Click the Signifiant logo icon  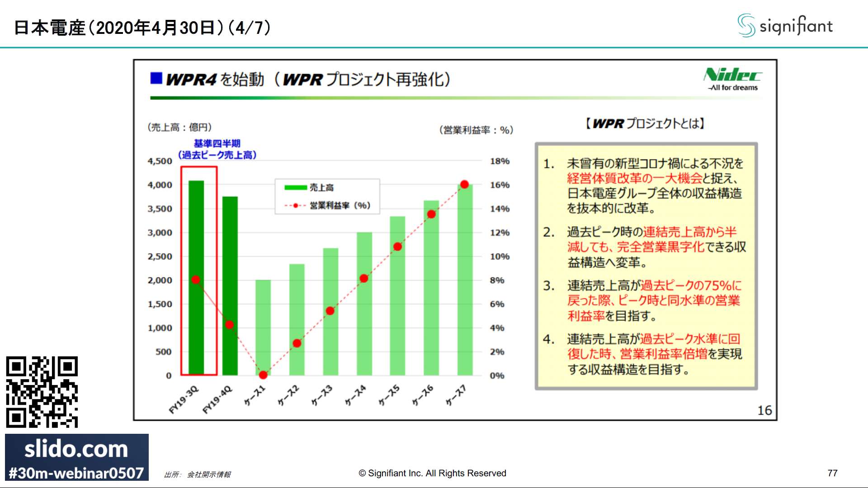tap(746, 25)
